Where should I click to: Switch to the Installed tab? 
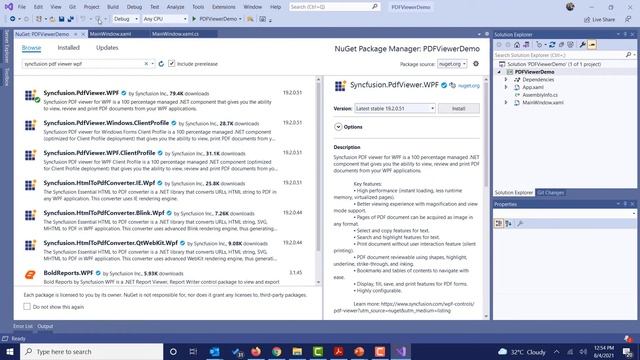(x=69, y=48)
